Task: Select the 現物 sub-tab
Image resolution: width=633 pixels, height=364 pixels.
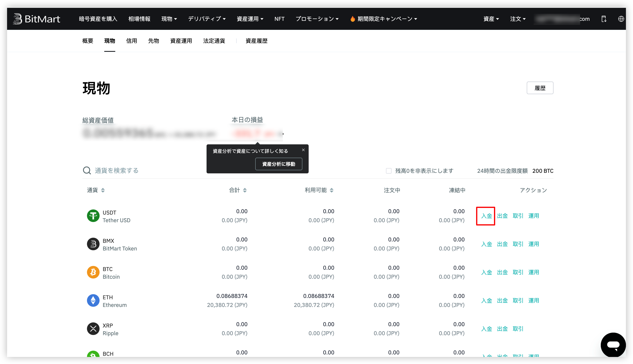Action: click(x=110, y=41)
